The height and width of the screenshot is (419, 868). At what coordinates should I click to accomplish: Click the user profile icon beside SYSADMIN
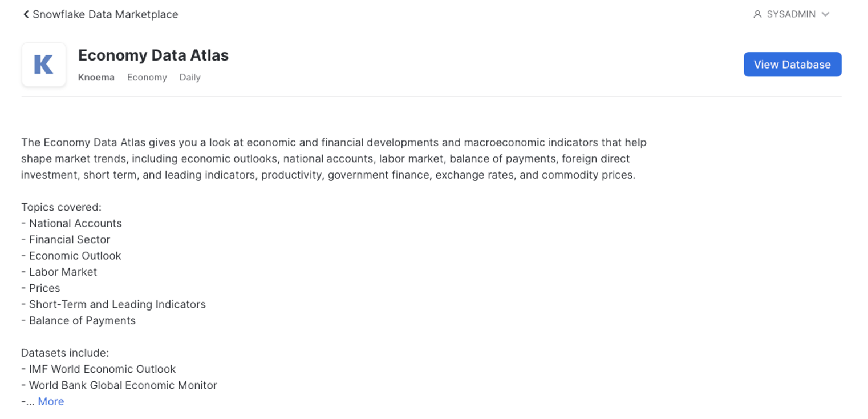coord(757,14)
